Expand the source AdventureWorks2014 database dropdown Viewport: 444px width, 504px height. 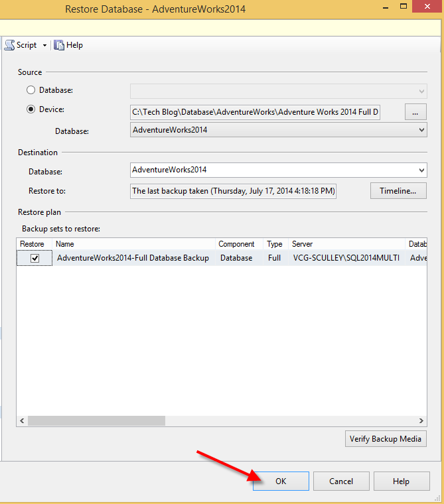click(x=421, y=130)
